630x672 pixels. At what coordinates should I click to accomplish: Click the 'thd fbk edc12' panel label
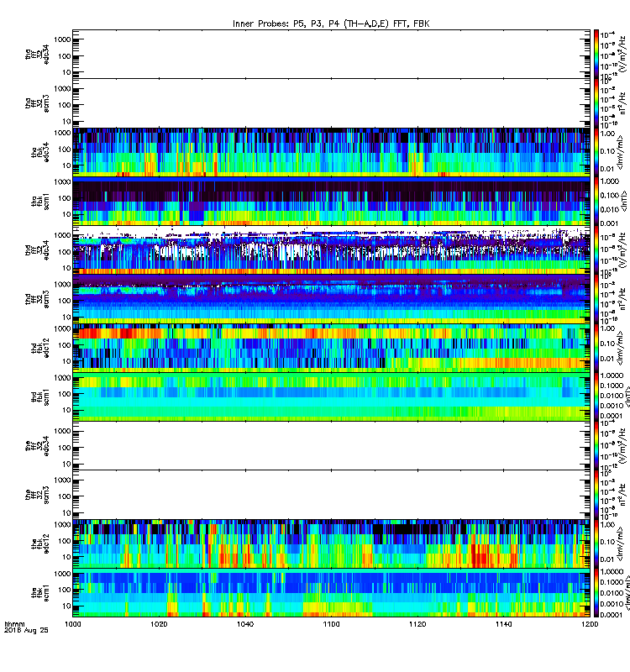40,348
